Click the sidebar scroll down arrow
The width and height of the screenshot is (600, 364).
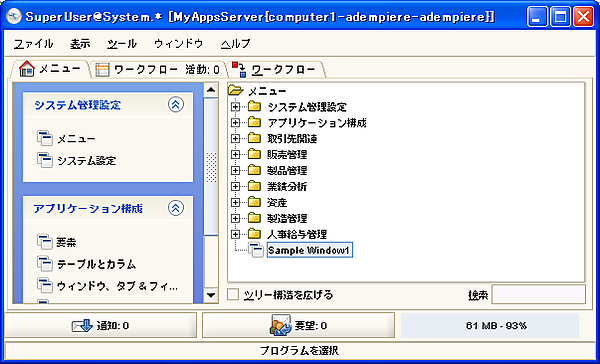(x=211, y=295)
